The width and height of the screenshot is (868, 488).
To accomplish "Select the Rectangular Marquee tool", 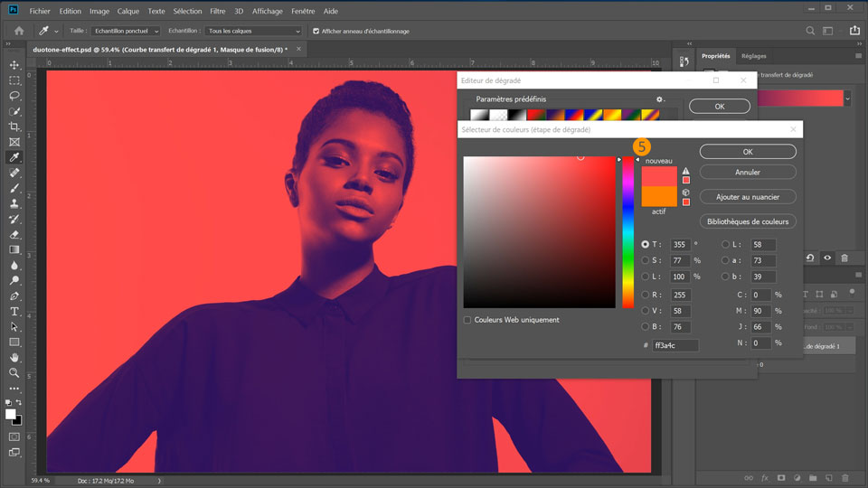I will 14,80.
